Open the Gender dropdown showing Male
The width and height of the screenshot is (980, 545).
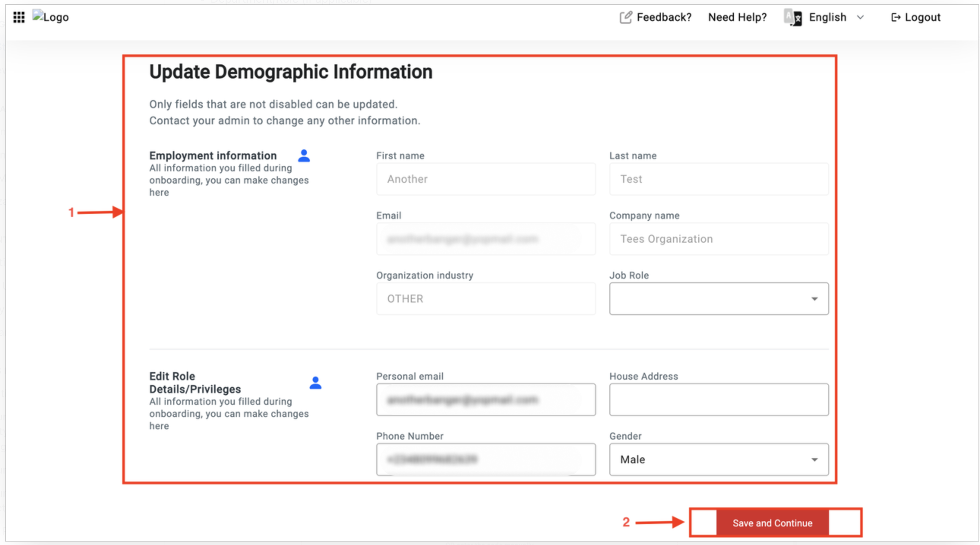click(x=719, y=459)
